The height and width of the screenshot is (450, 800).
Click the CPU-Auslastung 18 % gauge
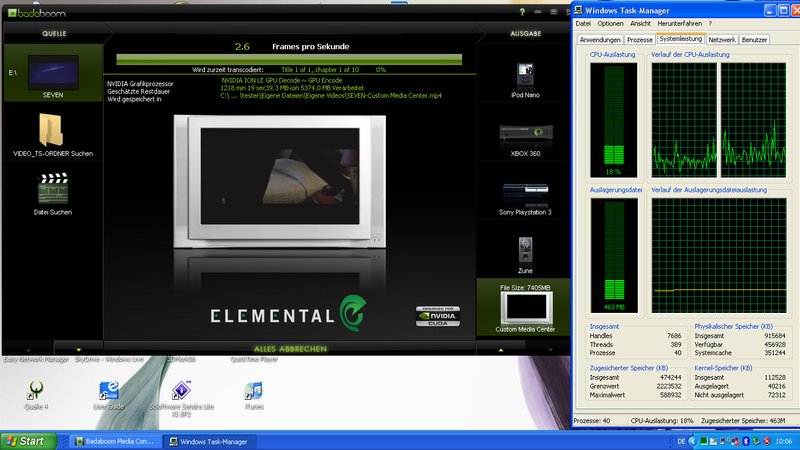613,120
